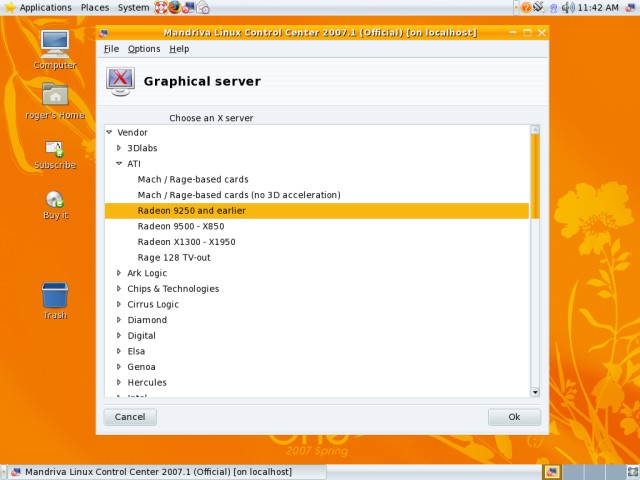Open the Places menu
This screenshot has height=480, width=640.
pos(95,8)
